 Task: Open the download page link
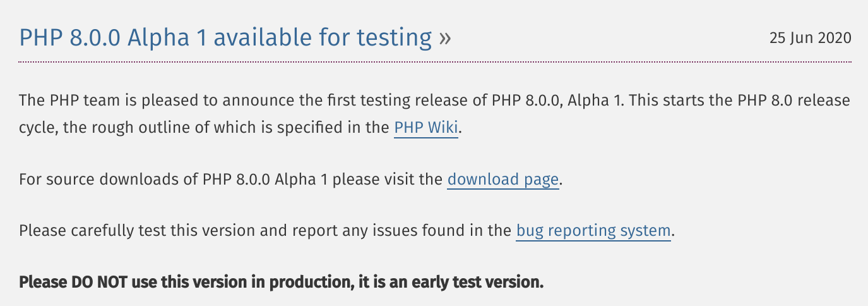502,180
